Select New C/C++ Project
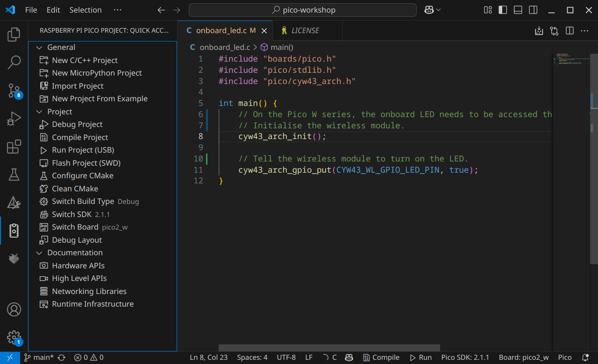This screenshot has width=598, height=364. pos(102,60)
